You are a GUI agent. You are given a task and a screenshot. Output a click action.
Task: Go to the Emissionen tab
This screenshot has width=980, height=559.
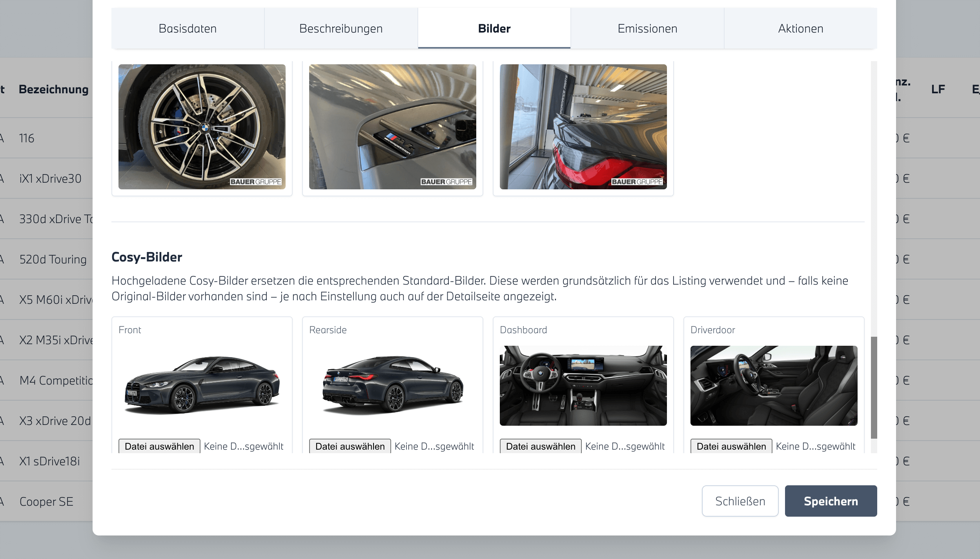(x=647, y=29)
